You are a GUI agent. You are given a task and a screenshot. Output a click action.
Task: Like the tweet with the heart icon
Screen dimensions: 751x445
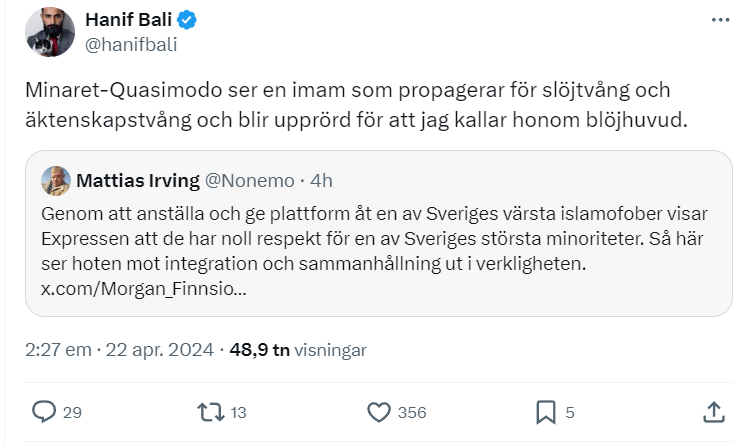coord(379,412)
